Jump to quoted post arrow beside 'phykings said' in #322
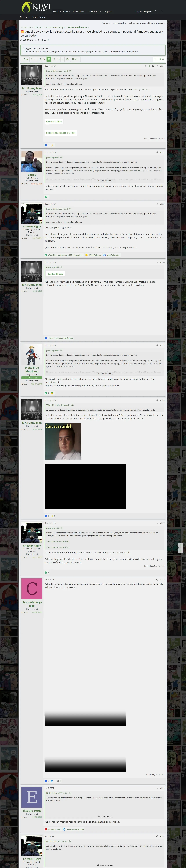 (x=61, y=157)
